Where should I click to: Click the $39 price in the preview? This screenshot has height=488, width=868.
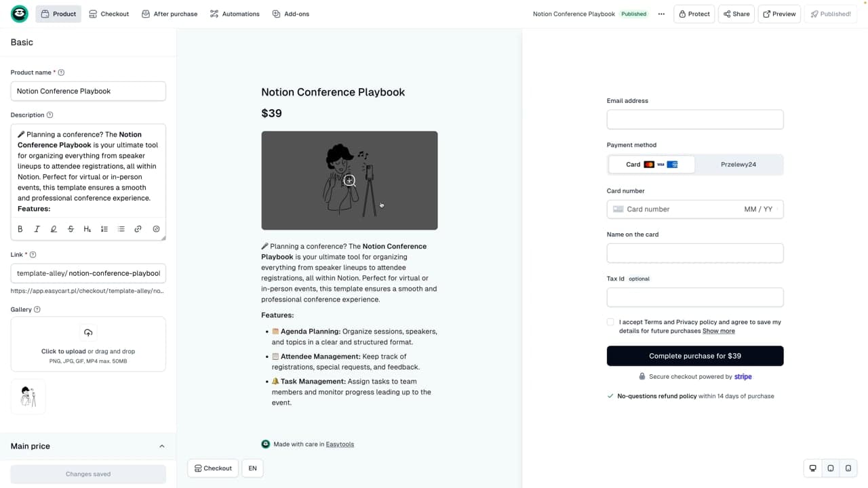pyautogui.click(x=271, y=113)
